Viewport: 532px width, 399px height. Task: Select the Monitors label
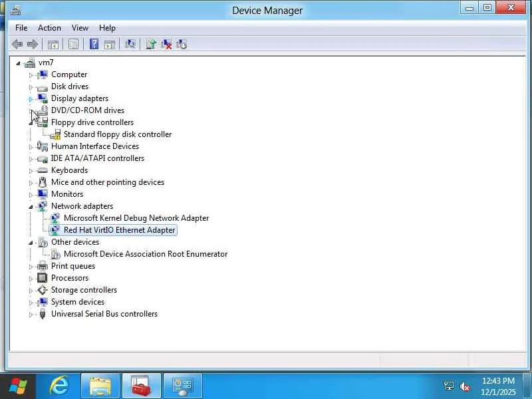[x=67, y=194]
